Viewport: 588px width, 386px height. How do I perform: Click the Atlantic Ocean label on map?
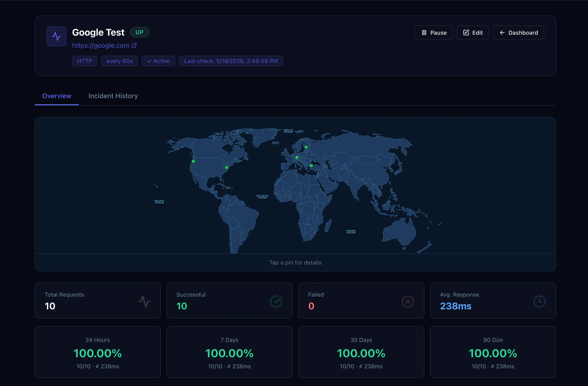coord(262,197)
